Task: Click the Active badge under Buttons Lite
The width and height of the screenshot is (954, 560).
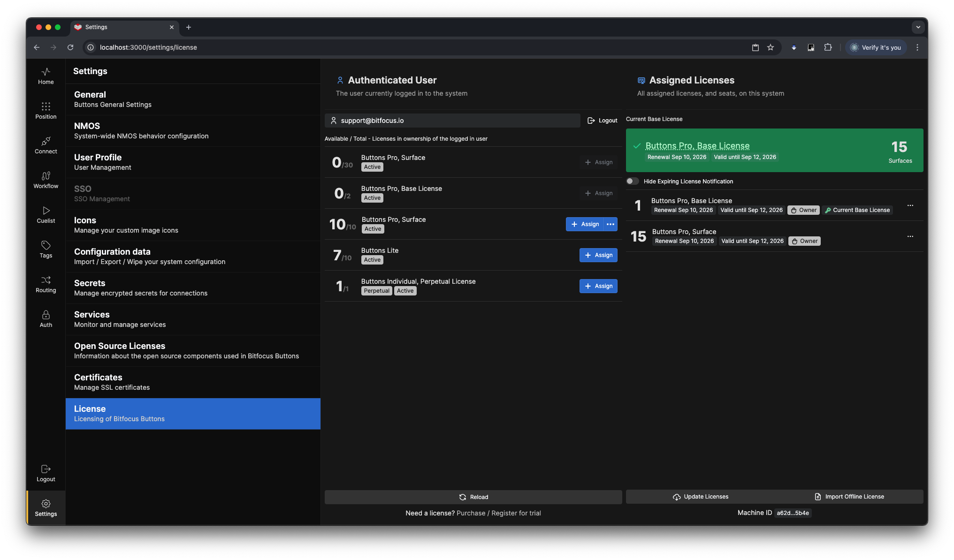Action: pos(372,260)
